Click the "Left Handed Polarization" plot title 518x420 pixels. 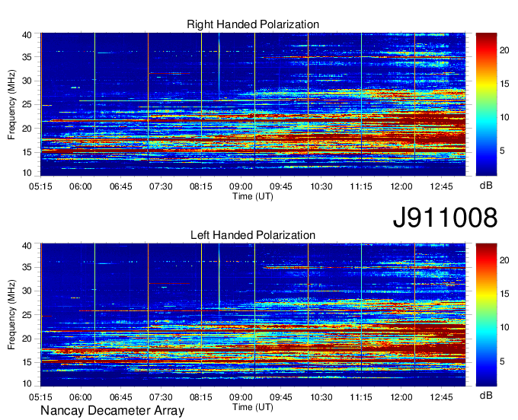(253, 235)
